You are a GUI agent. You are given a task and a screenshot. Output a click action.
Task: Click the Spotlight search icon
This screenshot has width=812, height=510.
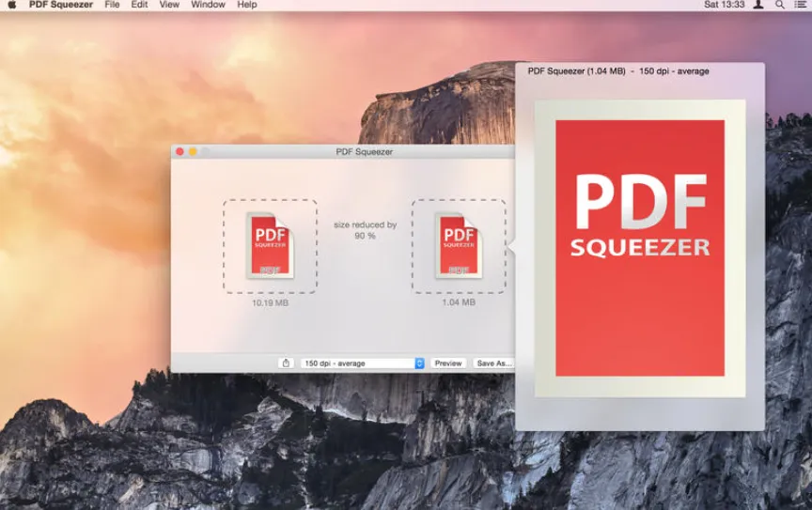coord(779,5)
